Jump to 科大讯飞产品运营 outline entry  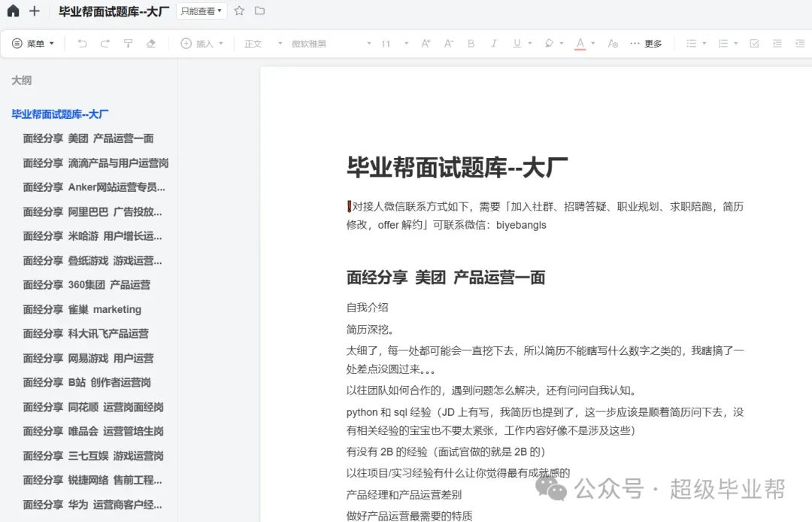(86, 333)
